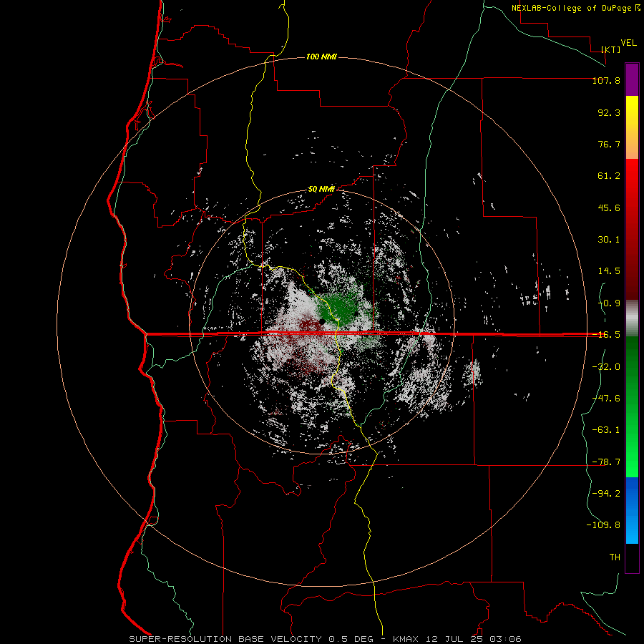Select the 30.1 scale value
This screenshot has width=644, height=644.
[x=609, y=240]
